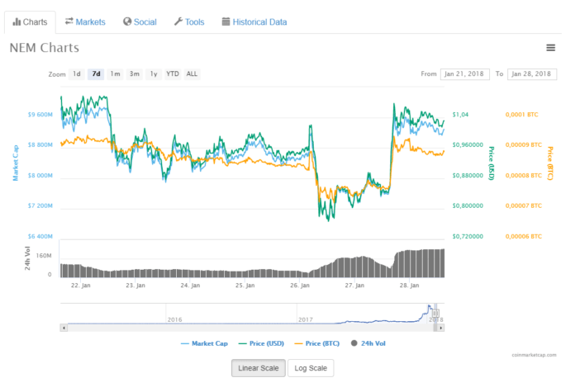Image resolution: width=580 pixels, height=392 pixels.
Task: Switch chart to Linear Scale
Action: tap(259, 368)
